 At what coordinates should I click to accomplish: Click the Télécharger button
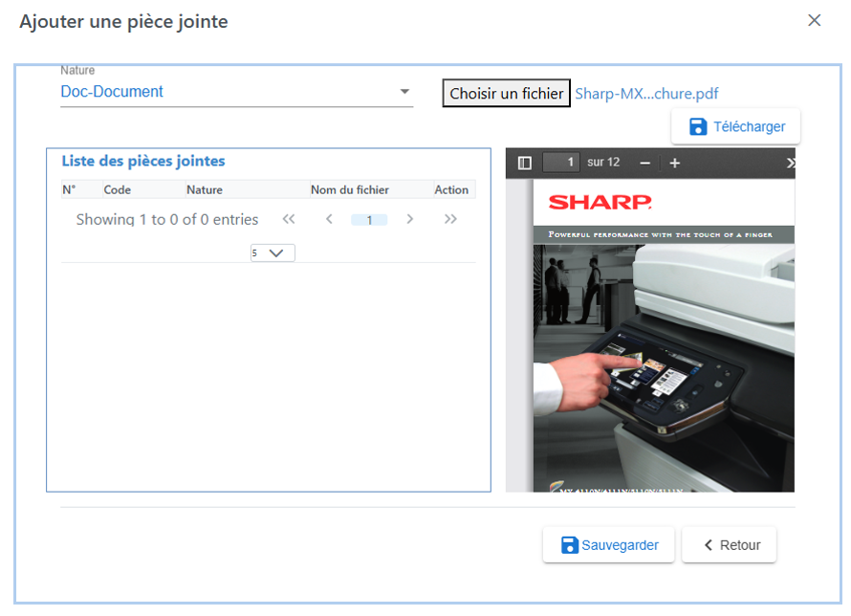(x=735, y=126)
